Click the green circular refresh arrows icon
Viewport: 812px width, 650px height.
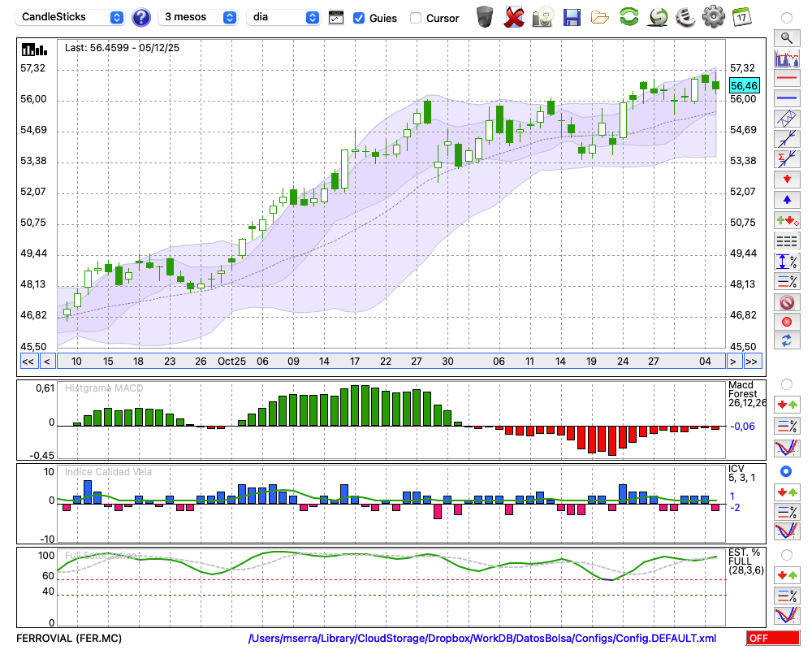pyautogui.click(x=628, y=16)
